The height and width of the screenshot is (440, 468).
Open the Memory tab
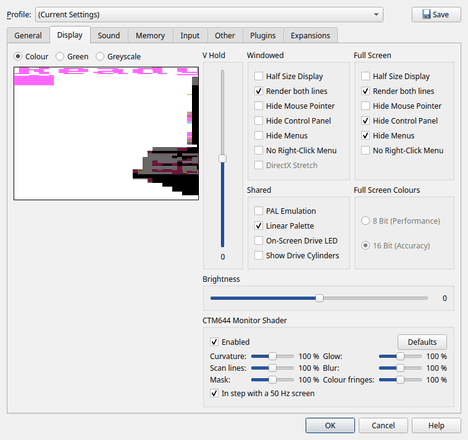150,35
